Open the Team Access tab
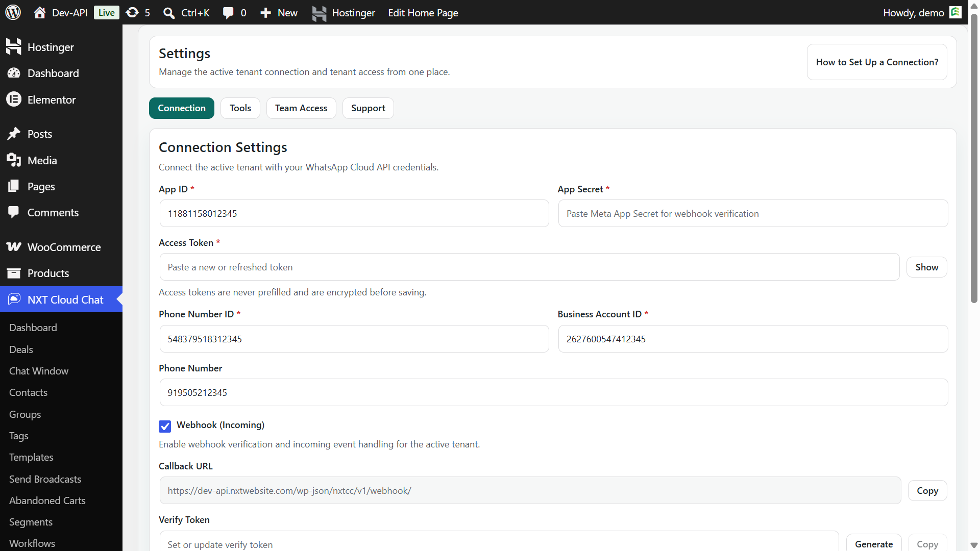980x551 pixels. tap(301, 108)
